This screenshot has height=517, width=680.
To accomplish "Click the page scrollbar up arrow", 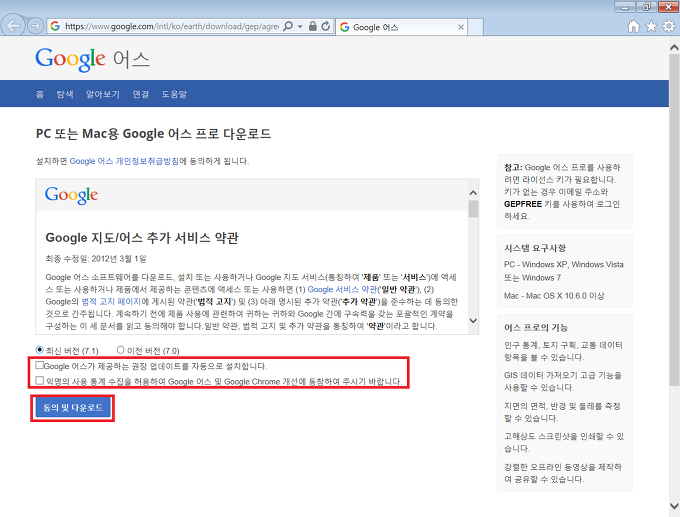I will point(674,46).
